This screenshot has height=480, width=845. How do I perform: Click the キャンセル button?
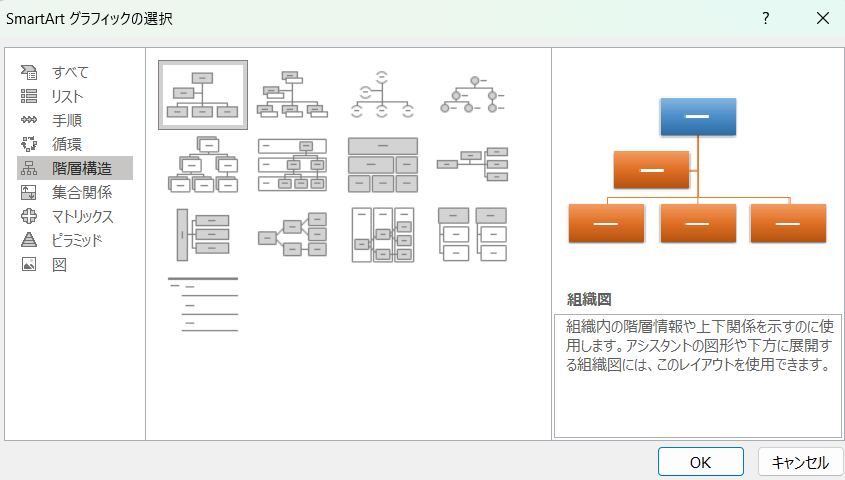click(800, 462)
